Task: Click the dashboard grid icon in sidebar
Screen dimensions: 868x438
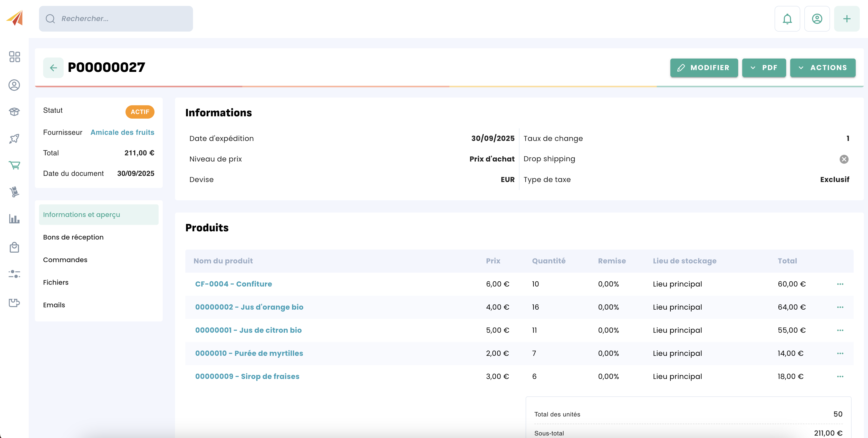Action: [x=14, y=57]
